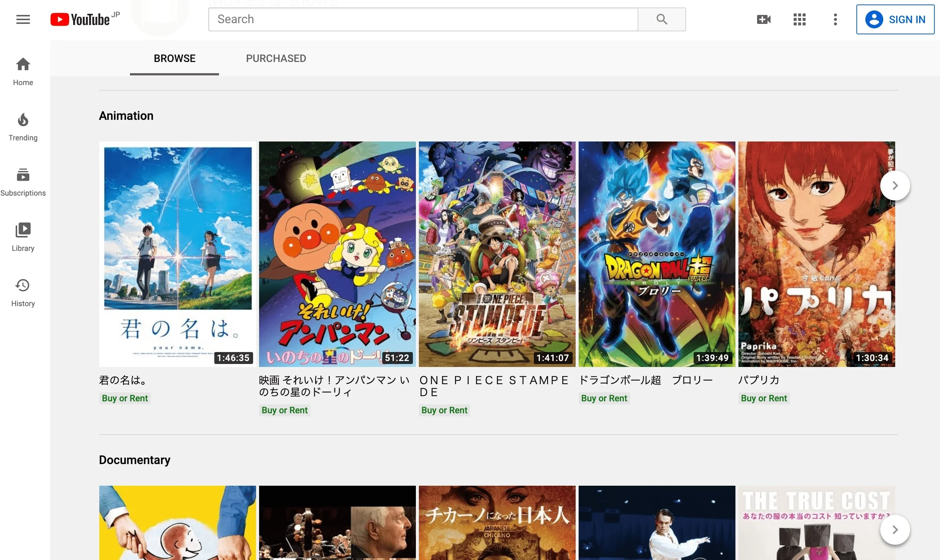940x560 pixels.
Task: Open the three-dot settings menu
Action: [835, 19]
